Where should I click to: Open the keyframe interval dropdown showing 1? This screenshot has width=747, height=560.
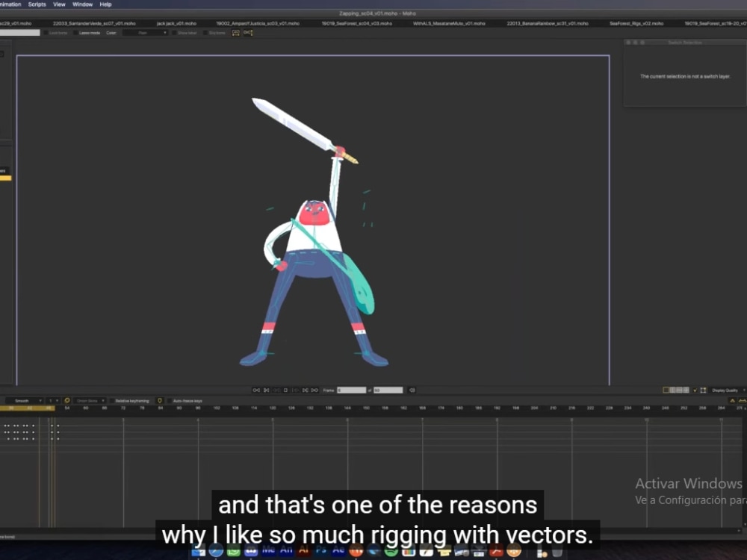pyautogui.click(x=53, y=400)
